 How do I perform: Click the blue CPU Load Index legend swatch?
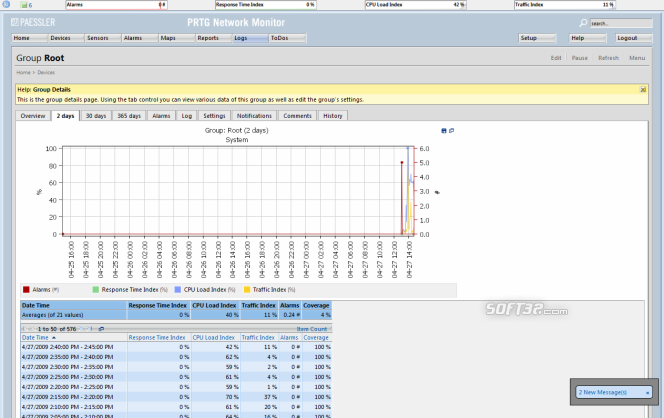178,290
